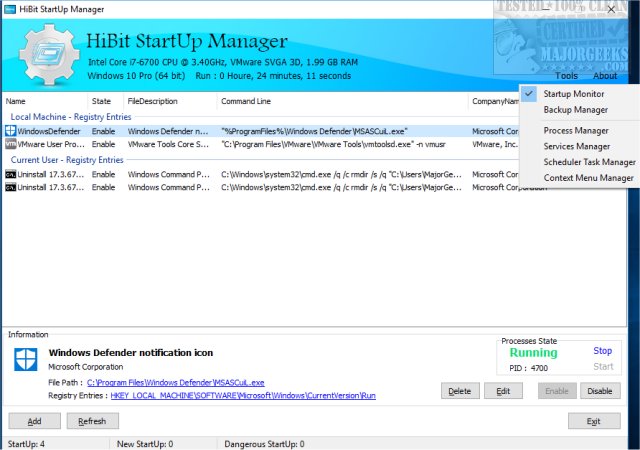Click the WindowsDefender shield row icon
This screenshot has width=640, height=450.
(11, 131)
